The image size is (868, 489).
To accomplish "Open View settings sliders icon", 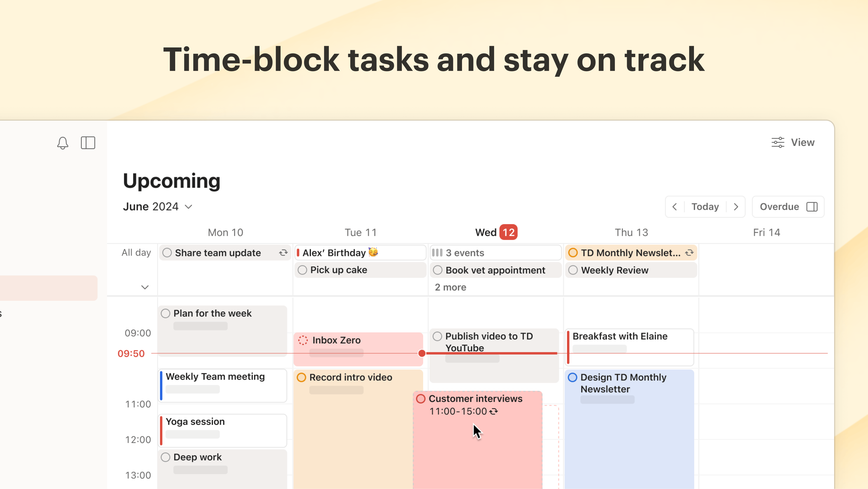I will pyautogui.click(x=778, y=142).
